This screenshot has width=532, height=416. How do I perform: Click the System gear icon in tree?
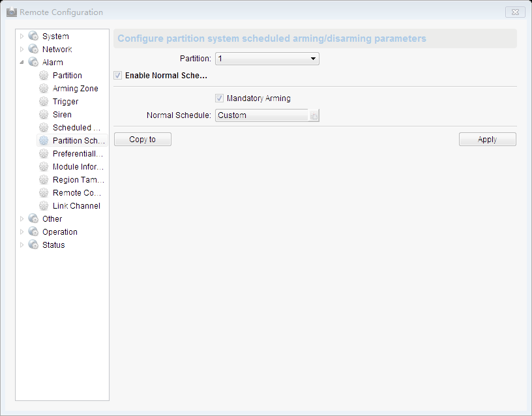(x=33, y=36)
